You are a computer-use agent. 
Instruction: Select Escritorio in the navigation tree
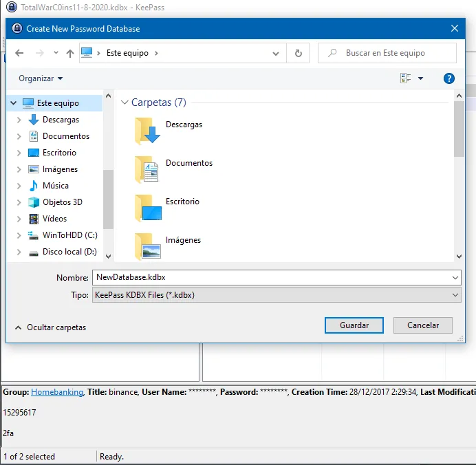(59, 153)
